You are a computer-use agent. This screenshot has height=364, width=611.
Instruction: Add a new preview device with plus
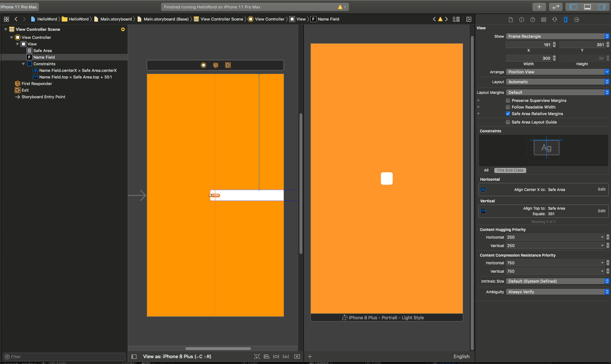coord(310,356)
